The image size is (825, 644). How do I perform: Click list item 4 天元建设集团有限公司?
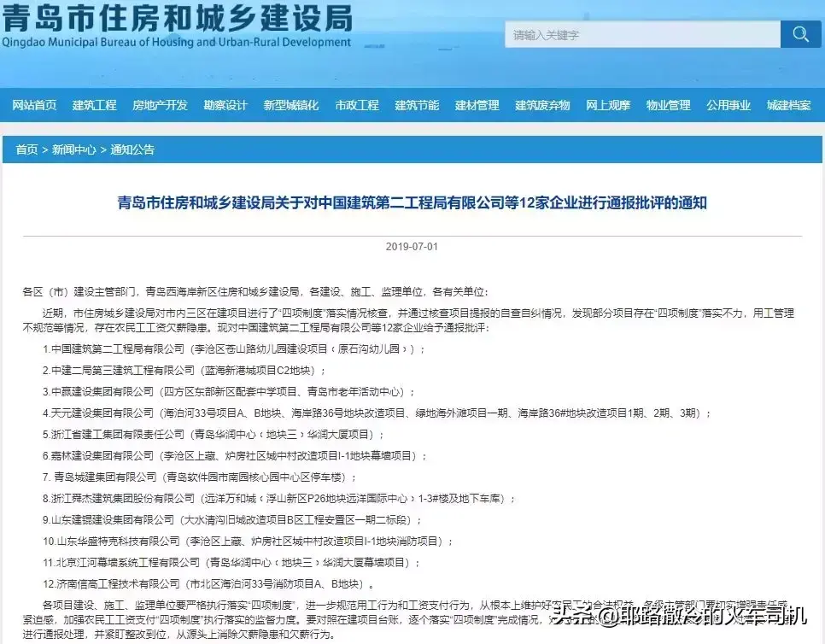click(377, 413)
